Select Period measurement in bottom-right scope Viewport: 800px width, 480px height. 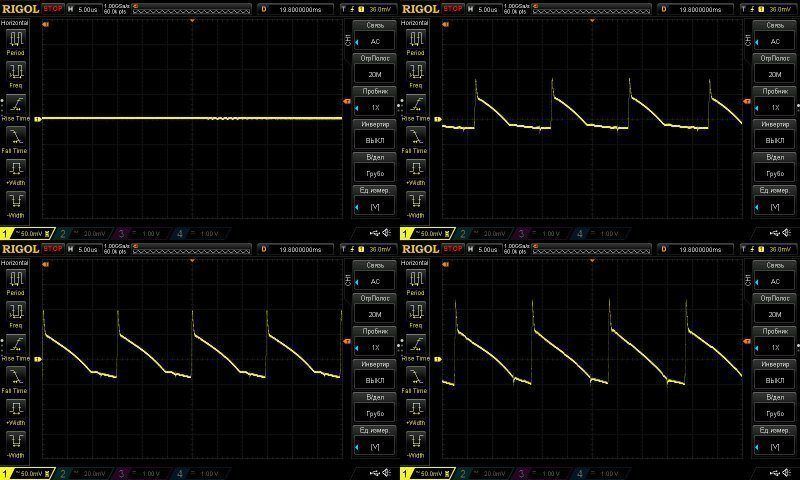tap(416, 282)
